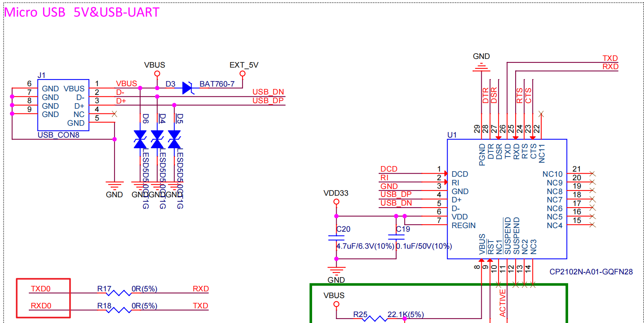Screen dimensions: 644x323
Task: Click the USB_DP net label on right of D+ line
Action: point(268,100)
